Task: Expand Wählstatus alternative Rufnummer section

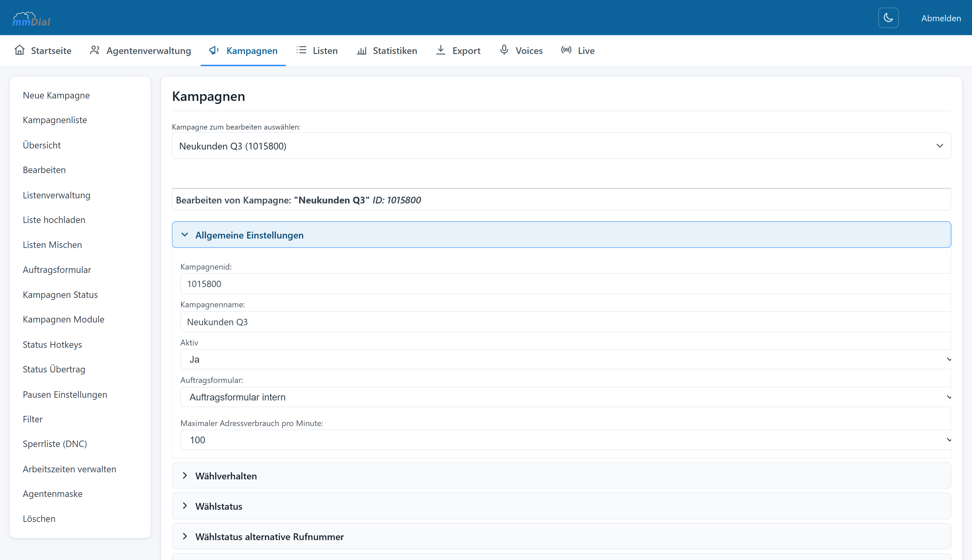Action: click(561, 536)
